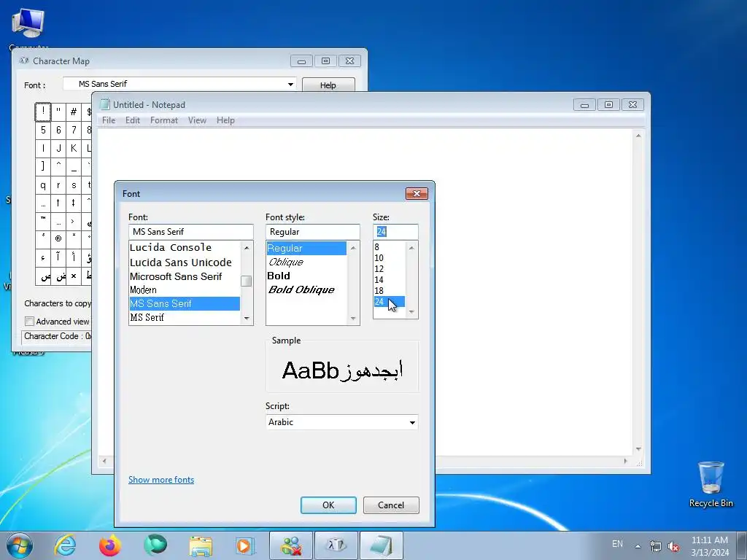Open the taskbar clock and date
747x560 pixels.
coord(710,545)
